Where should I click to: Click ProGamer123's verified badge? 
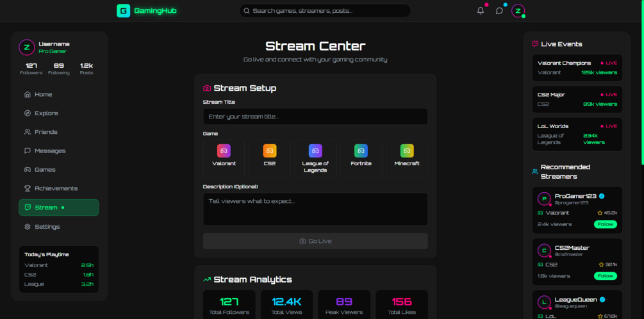click(602, 196)
